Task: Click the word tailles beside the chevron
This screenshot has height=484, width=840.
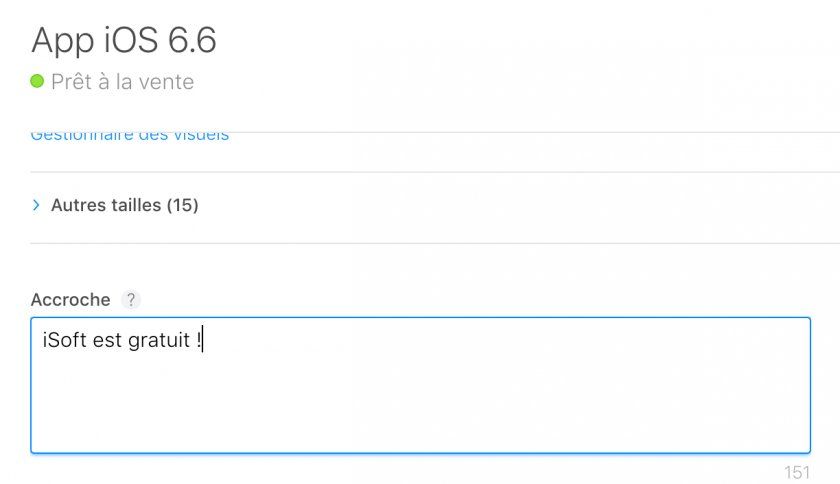Action: point(134,205)
